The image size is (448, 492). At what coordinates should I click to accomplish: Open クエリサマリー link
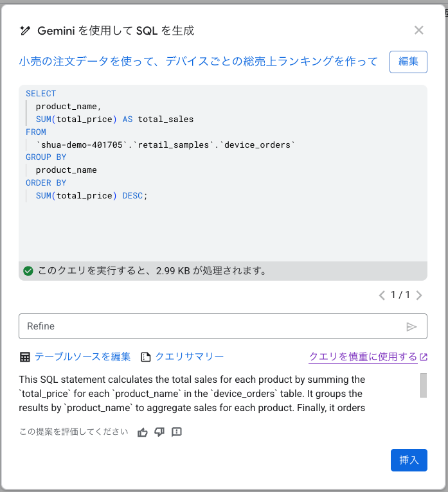tap(190, 356)
